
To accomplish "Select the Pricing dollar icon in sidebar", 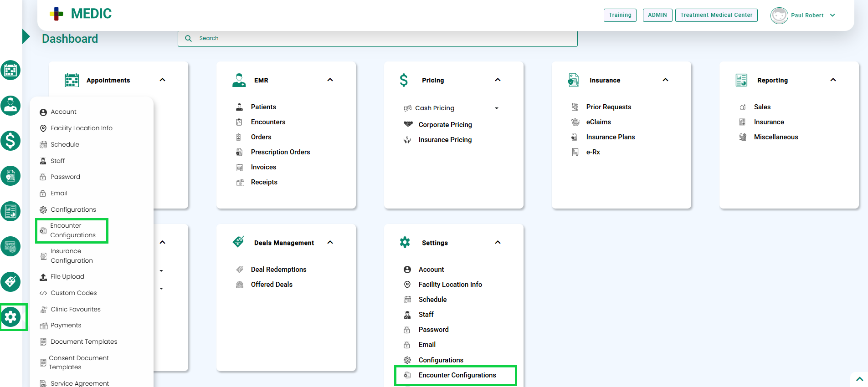I will [10, 141].
